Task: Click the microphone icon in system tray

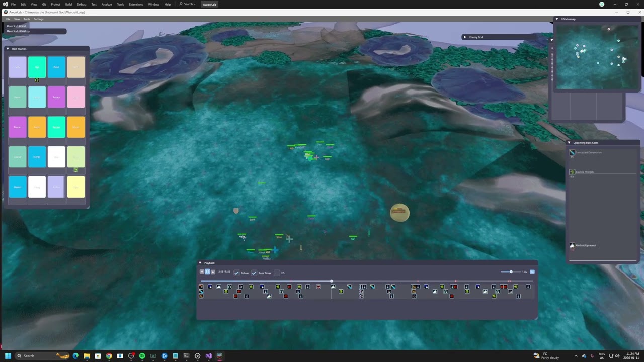Action: click(592, 356)
